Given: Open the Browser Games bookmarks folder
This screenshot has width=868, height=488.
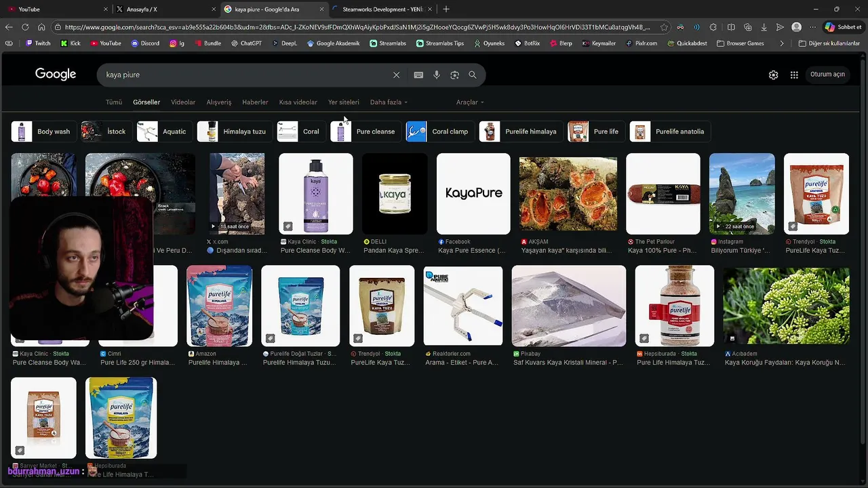Looking at the screenshot, I should (740, 43).
